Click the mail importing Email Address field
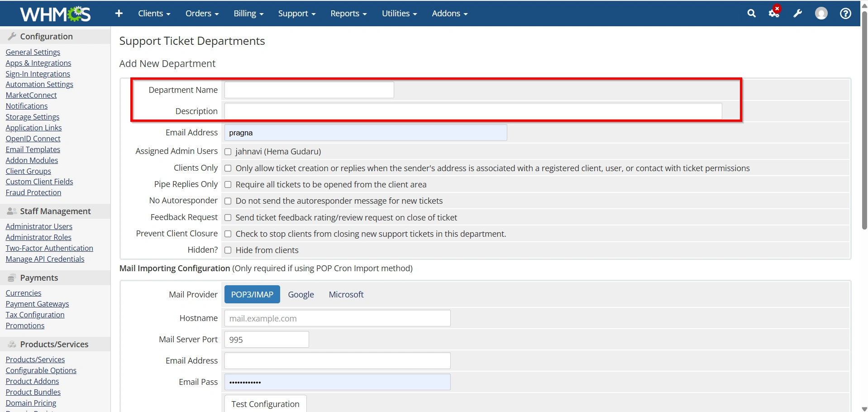The width and height of the screenshot is (868, 412). coord(338,360)
